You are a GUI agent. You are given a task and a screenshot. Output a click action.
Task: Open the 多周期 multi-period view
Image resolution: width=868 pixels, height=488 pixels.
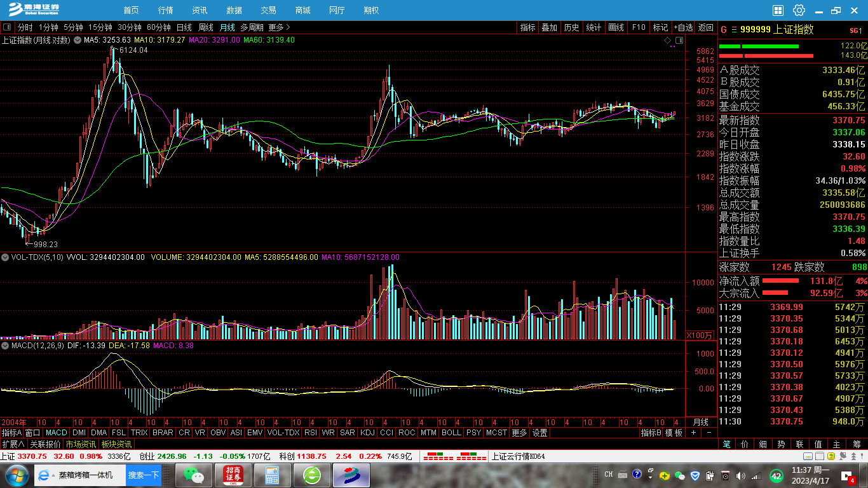point(252,27)
